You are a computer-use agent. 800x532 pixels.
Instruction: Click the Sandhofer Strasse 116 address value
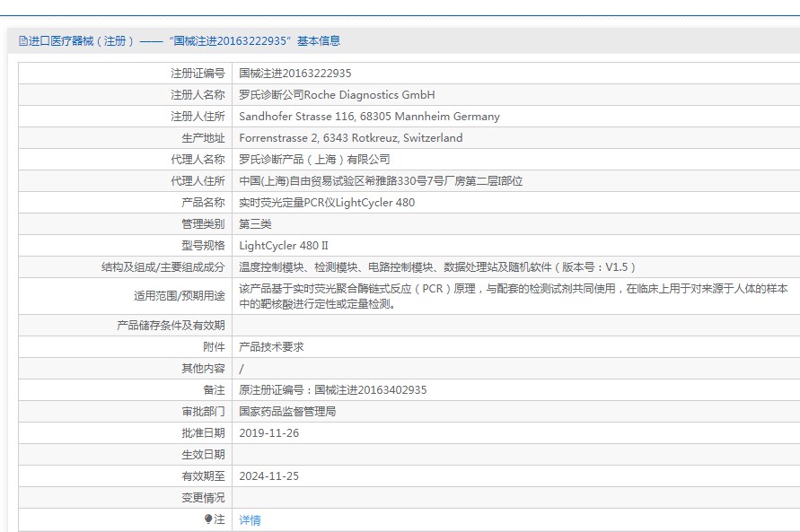coord(369,117)
